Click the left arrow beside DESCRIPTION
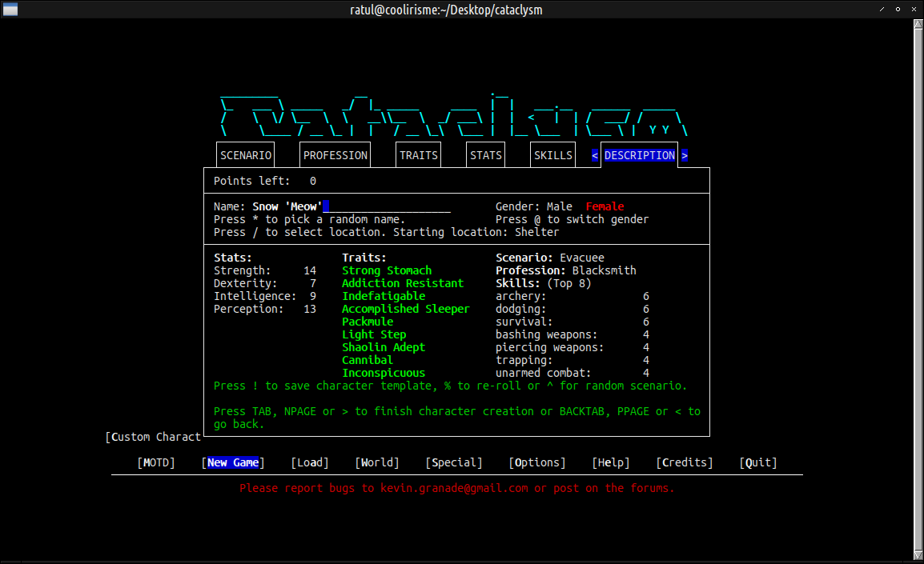Viewport: 924px width, 564px height. click(595, 155)
